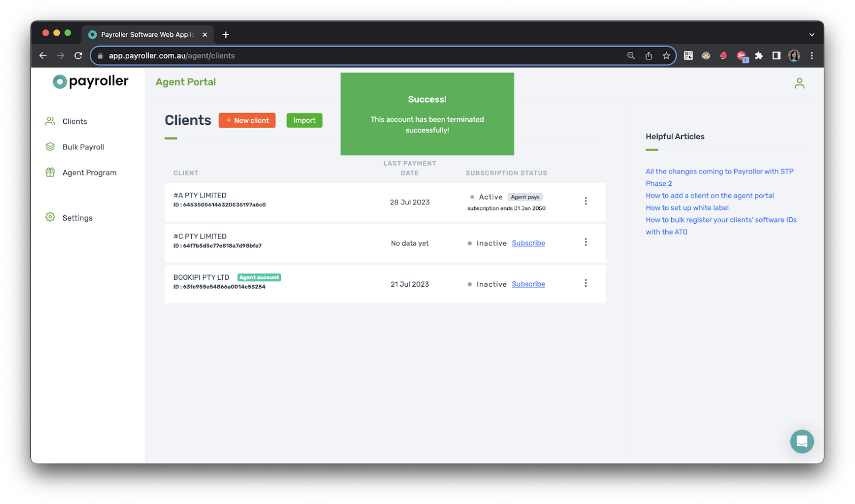Image resolution: width=855 pixels, height=504 pixels.
Task: Open Bulk Payroll in the sidebar
Action: coord(75,147)
